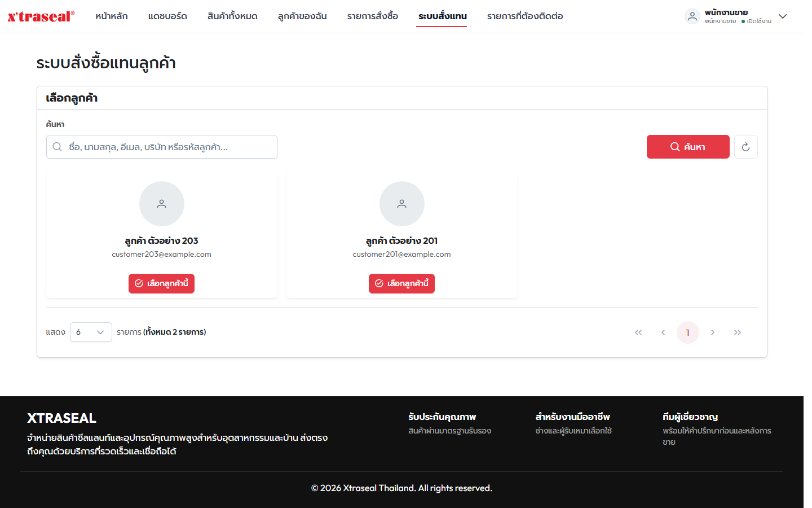
Task: Select the ระบบสั่งแทน navigation tab
Action: click(443, 16)
